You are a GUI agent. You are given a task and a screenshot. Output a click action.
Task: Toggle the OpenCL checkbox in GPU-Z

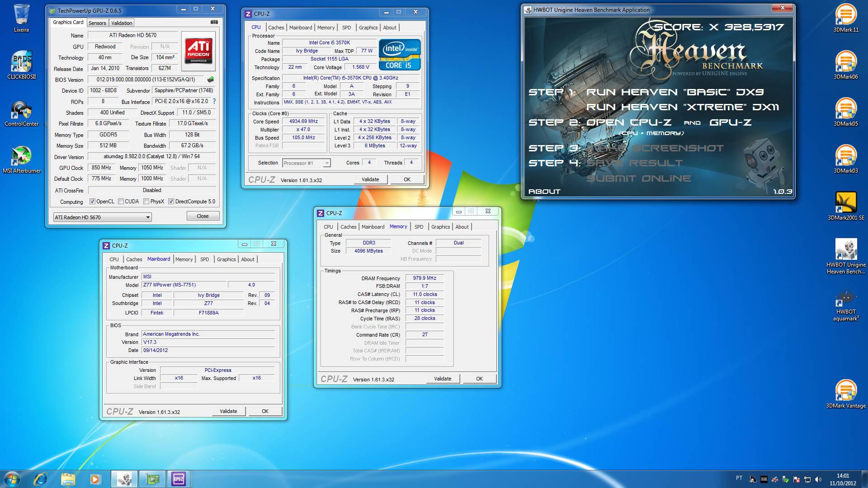pos(92,202)
